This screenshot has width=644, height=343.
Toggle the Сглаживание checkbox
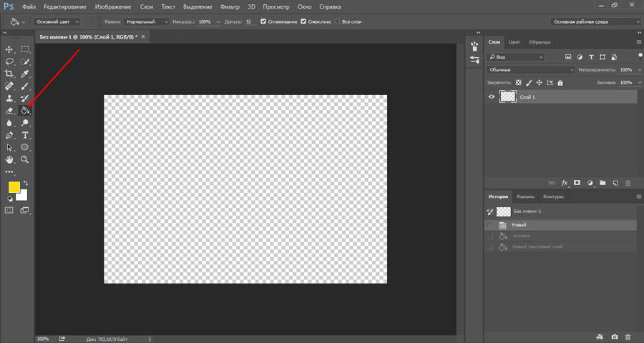coord(263,21)
